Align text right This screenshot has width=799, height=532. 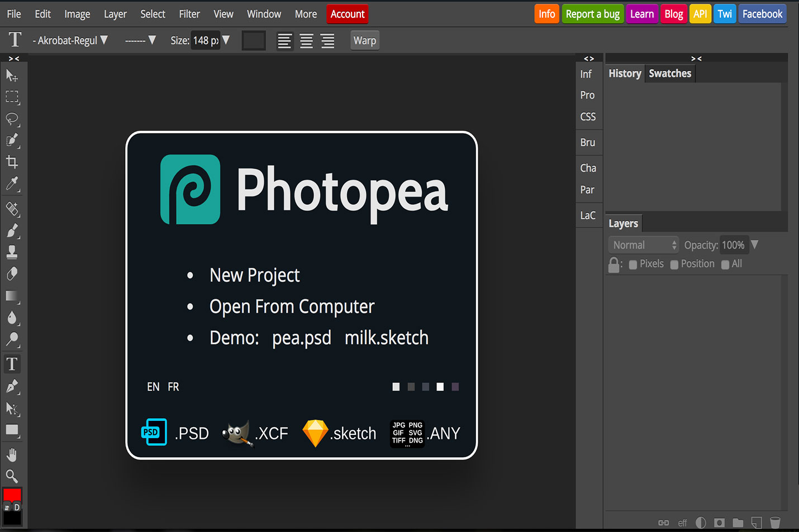click(x=327, y=41)
